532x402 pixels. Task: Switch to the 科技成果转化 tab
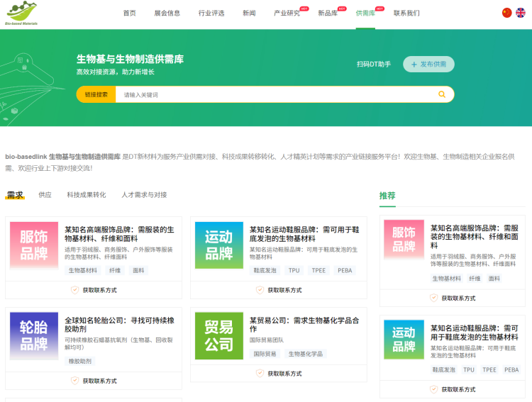tap(87, 195)
